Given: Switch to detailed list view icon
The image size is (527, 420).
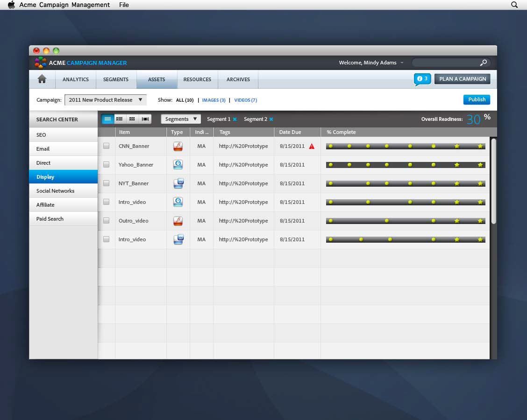Looking at the screenshot, I should coord(119,119).
